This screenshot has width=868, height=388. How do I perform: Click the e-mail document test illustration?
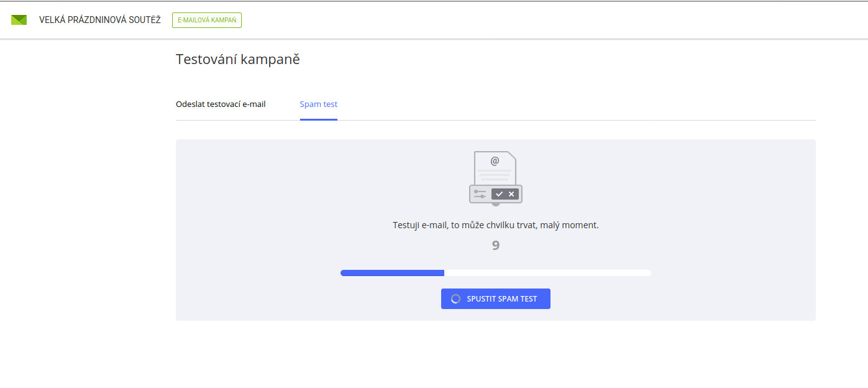coord(496,178)
